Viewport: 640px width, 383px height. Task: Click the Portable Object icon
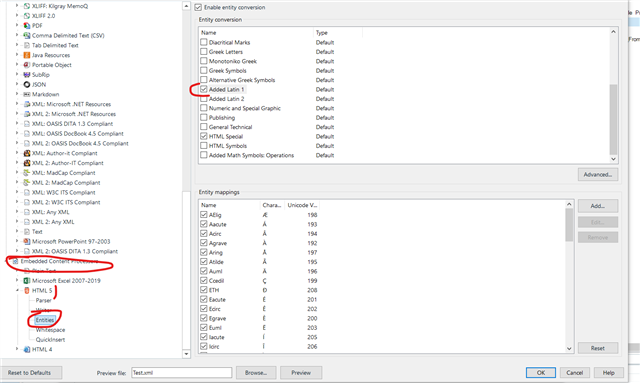tap(27, 65)
